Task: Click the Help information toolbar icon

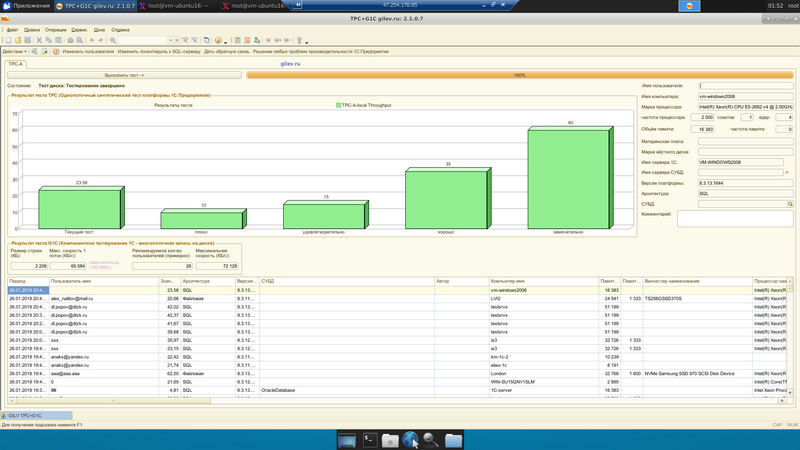Action: [218, 40]
